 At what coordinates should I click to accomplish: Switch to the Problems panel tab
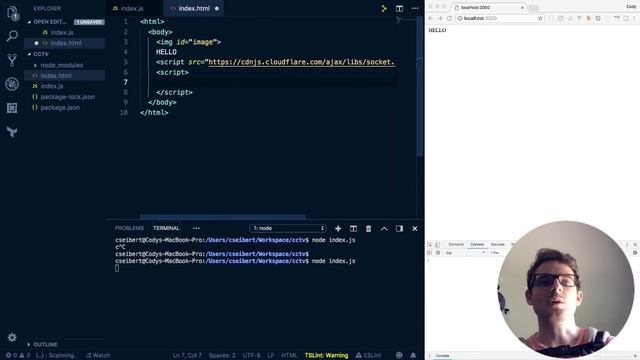129,228
